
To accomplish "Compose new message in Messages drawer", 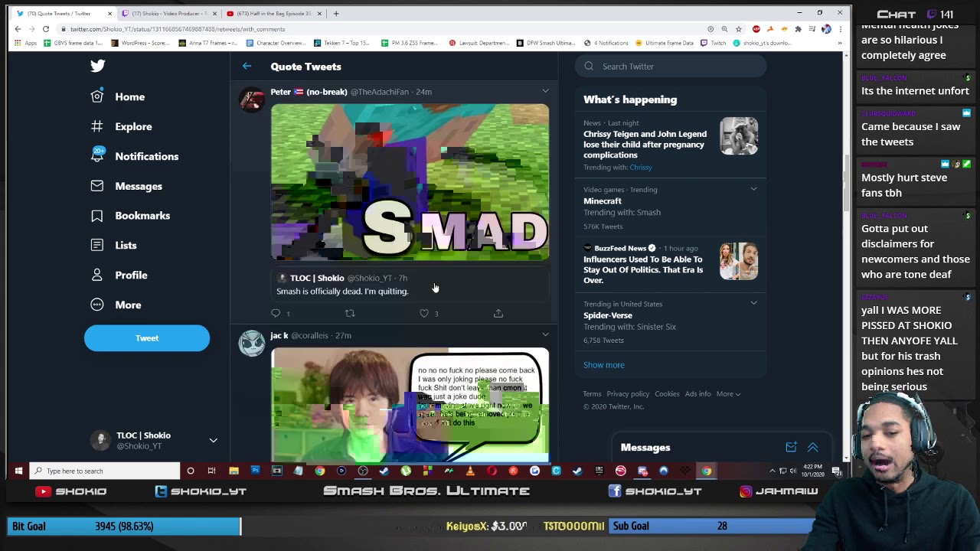I will (x=791, y=448).
